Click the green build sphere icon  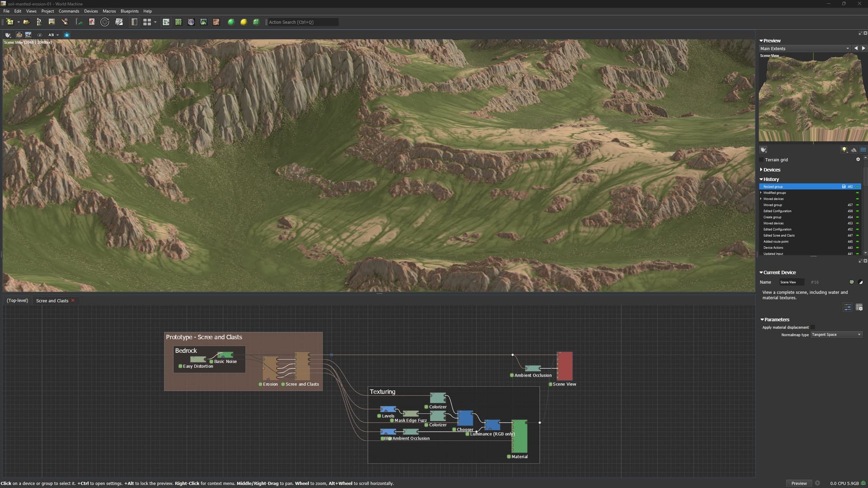pos(231,22)
